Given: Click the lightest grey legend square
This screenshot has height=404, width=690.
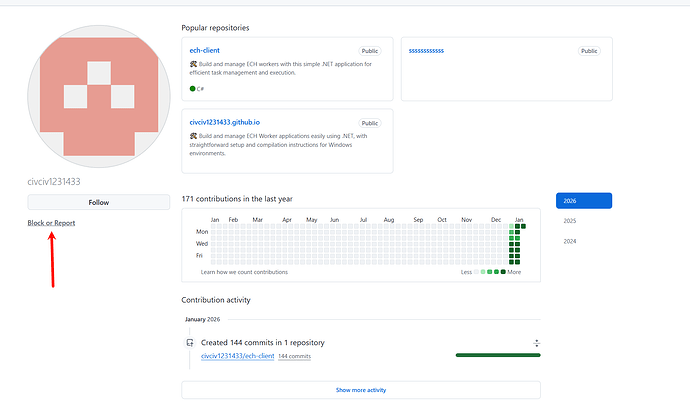Looking at the screenshot, I should pyautogui.click(x=476, y=272).
